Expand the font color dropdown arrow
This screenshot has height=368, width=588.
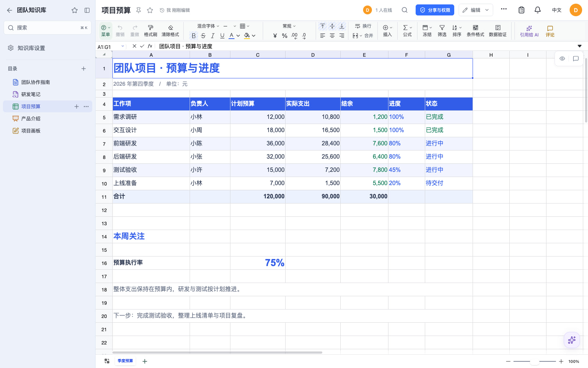[x=238, y=36]
